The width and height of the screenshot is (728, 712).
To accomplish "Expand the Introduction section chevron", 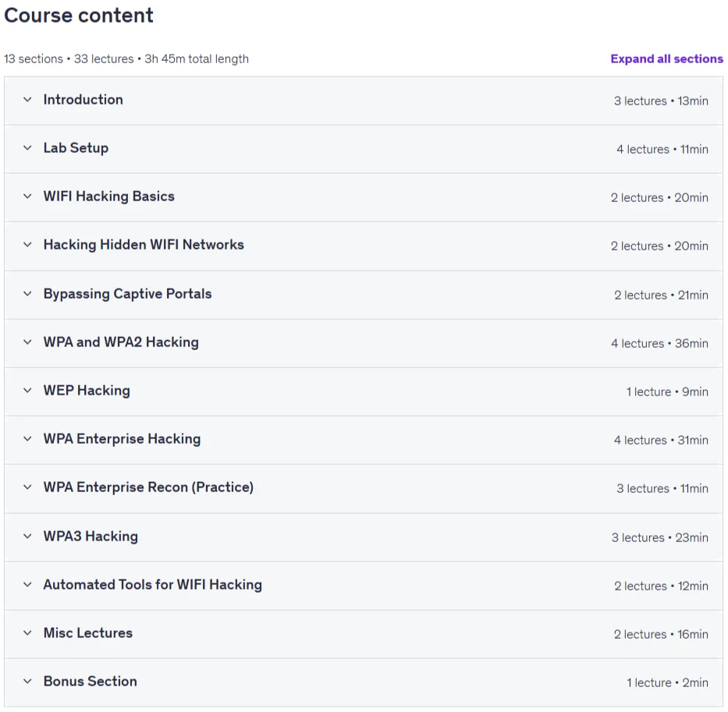I will tap(28, 100).
